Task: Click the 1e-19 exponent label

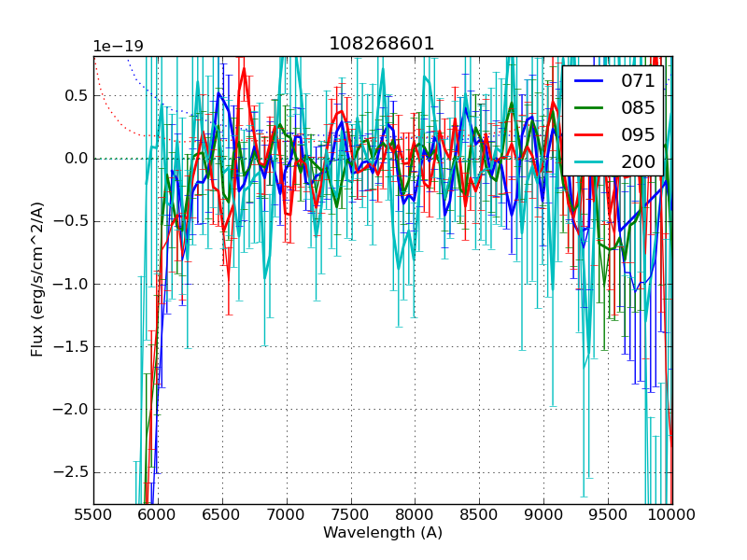Action: [118, 47]
